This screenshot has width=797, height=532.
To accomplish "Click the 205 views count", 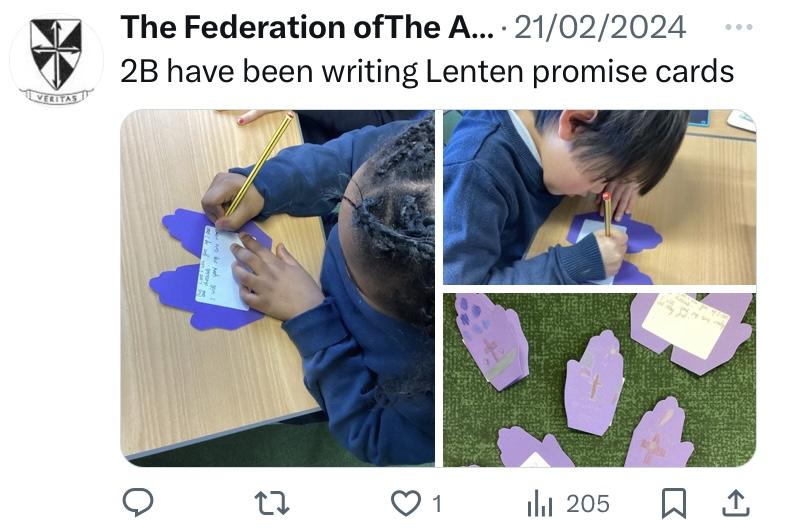I will click(588, 504).
